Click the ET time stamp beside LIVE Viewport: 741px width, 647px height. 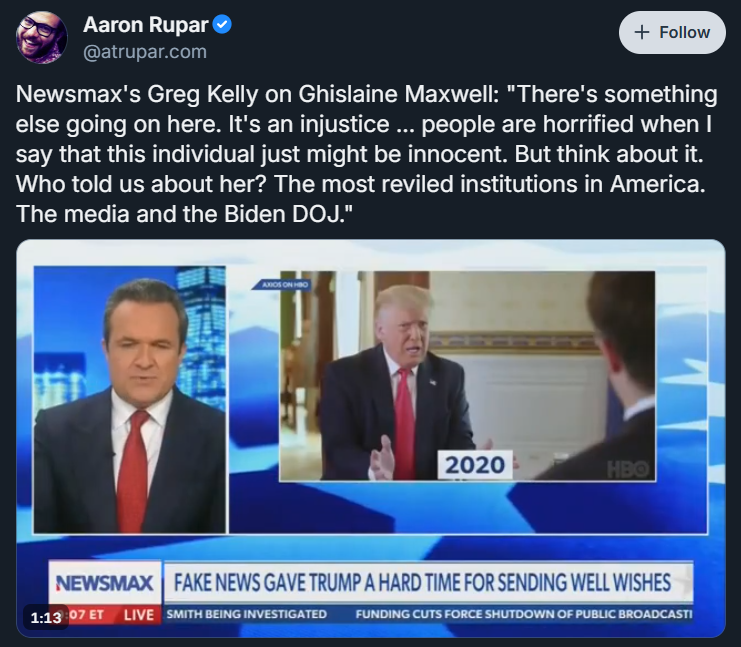tap(87, 615)
